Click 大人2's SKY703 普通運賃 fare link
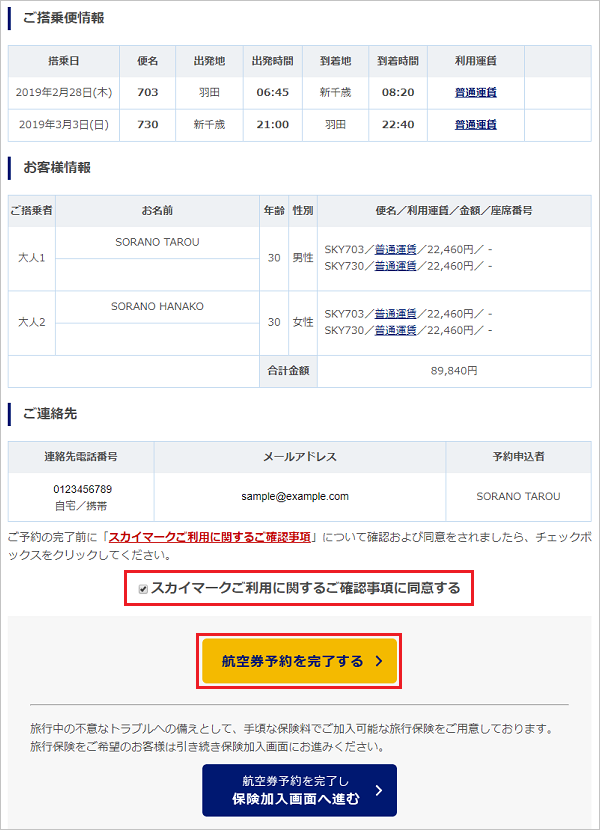 click(x=395, y=313)
